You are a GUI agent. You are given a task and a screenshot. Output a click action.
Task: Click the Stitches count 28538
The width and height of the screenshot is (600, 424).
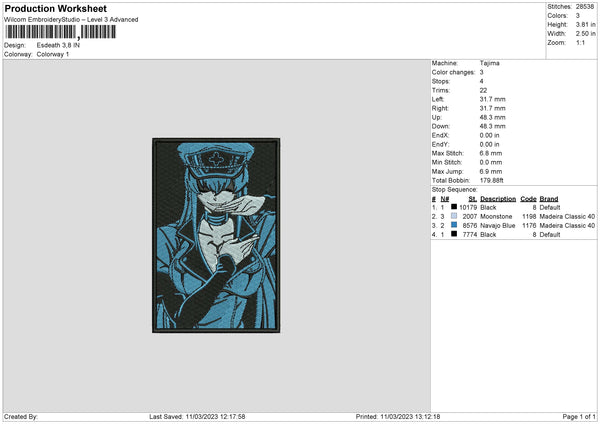585,7
